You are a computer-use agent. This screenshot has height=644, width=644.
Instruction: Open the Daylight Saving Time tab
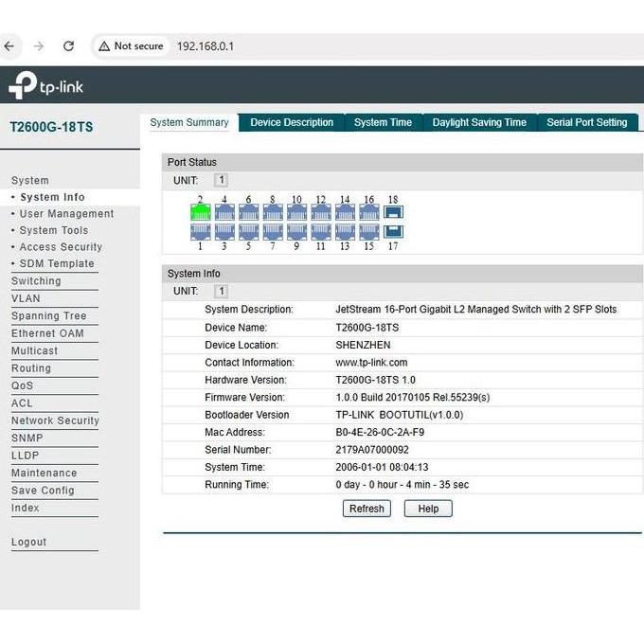pyautogui.click(x=479, y=122)
